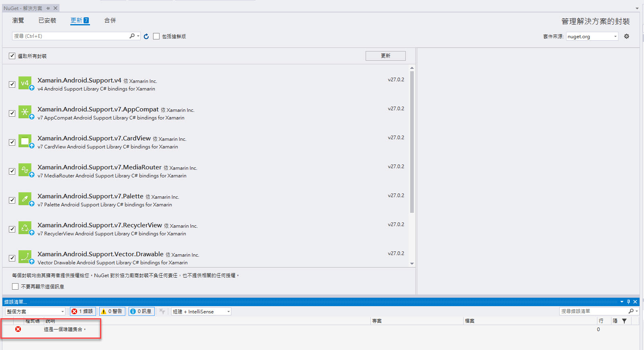Viewport: 644px width, 350px height.
Task: Click the 更新 update button
Action: [386, 56]
